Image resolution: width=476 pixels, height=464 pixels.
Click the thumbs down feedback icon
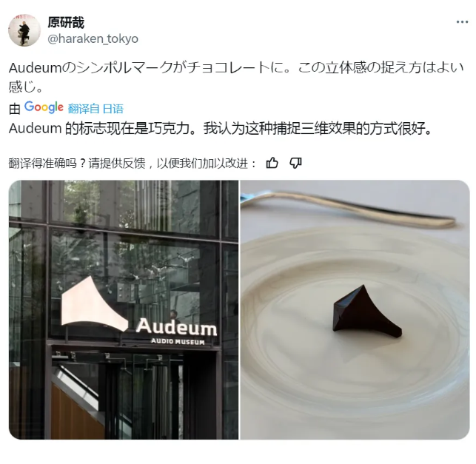[295, 164]
